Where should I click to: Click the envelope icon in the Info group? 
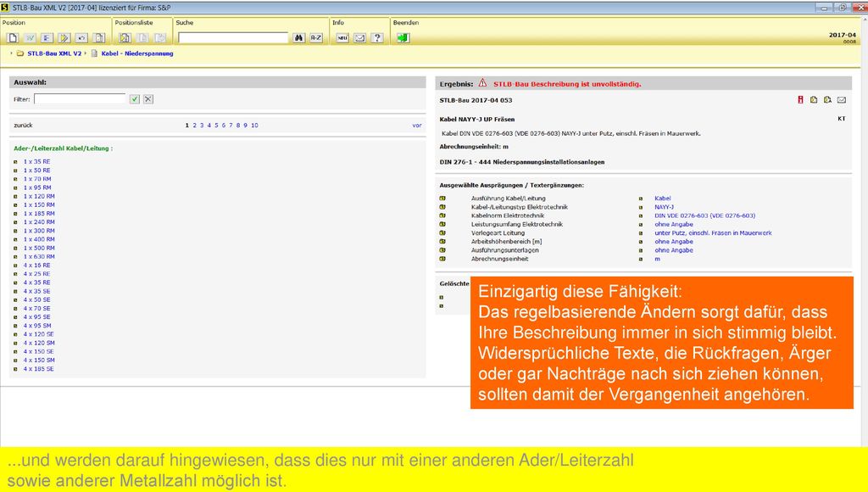pyautogui.click(x=359, y=37)
